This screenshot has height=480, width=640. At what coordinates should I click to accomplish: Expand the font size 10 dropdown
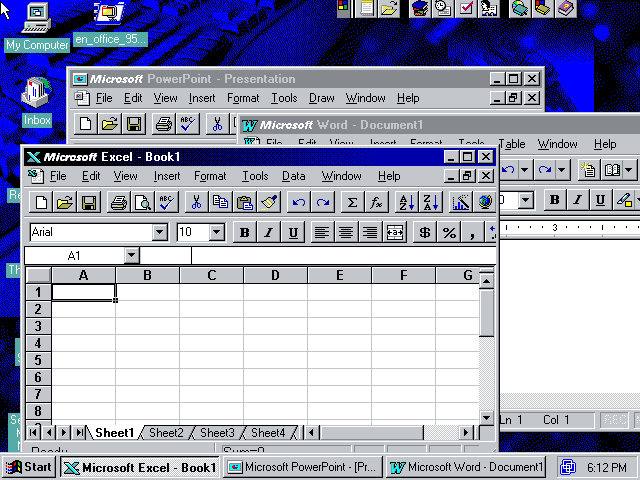point(217,232)
